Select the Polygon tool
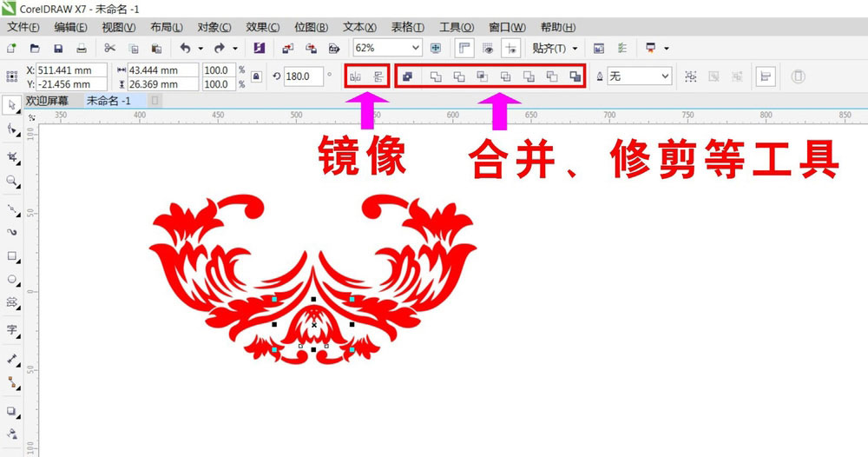868x457 pixels. pos(11,301)
